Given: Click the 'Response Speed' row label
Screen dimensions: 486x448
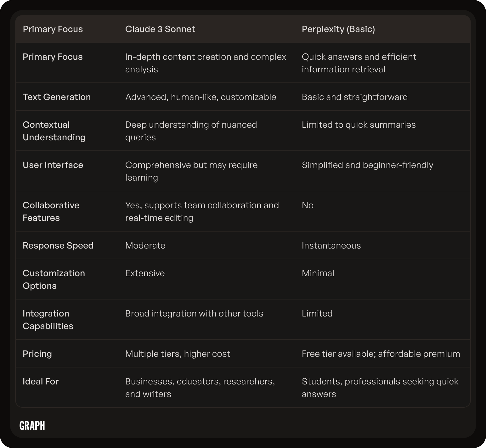Looking at the screenshot, I should (58, 245).
